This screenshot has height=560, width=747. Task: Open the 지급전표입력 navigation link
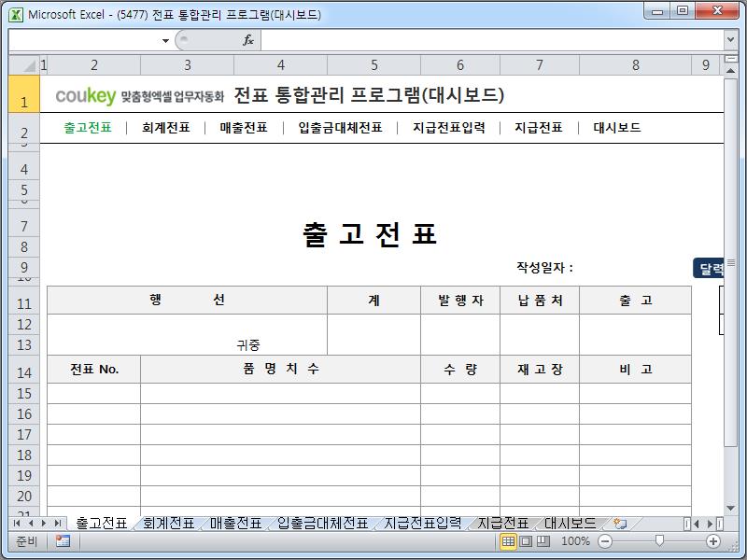pos(449,128)
